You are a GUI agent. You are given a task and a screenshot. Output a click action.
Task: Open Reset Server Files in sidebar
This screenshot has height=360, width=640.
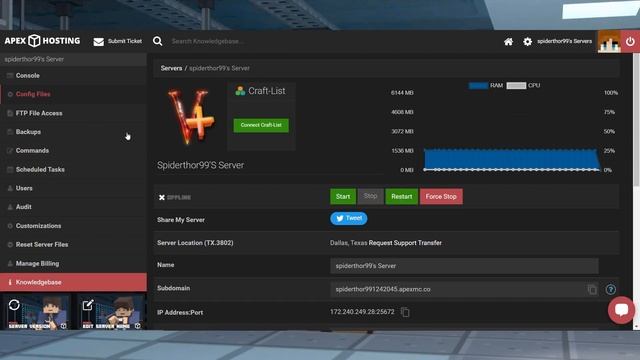[73, 244]
